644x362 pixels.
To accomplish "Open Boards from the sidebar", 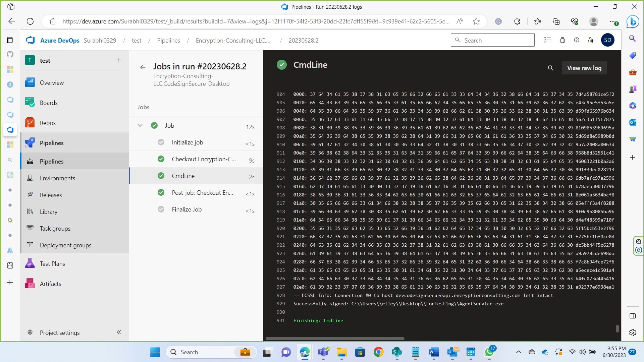I will coord(49,103).
